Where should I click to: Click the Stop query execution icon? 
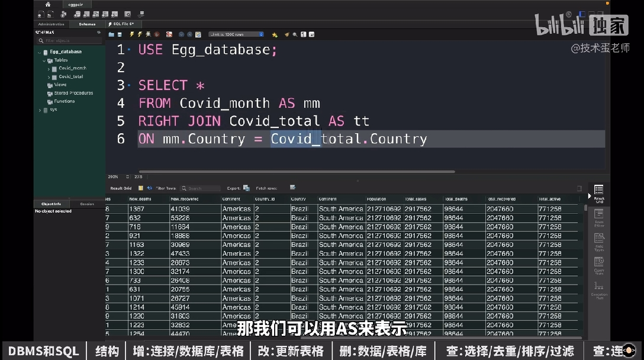tap(156, 34)
